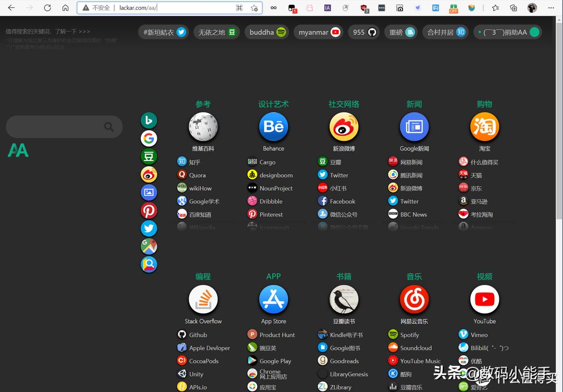The image size is (563, 392).
Task: Open the large orange Taobao icon
Action: 485,126
